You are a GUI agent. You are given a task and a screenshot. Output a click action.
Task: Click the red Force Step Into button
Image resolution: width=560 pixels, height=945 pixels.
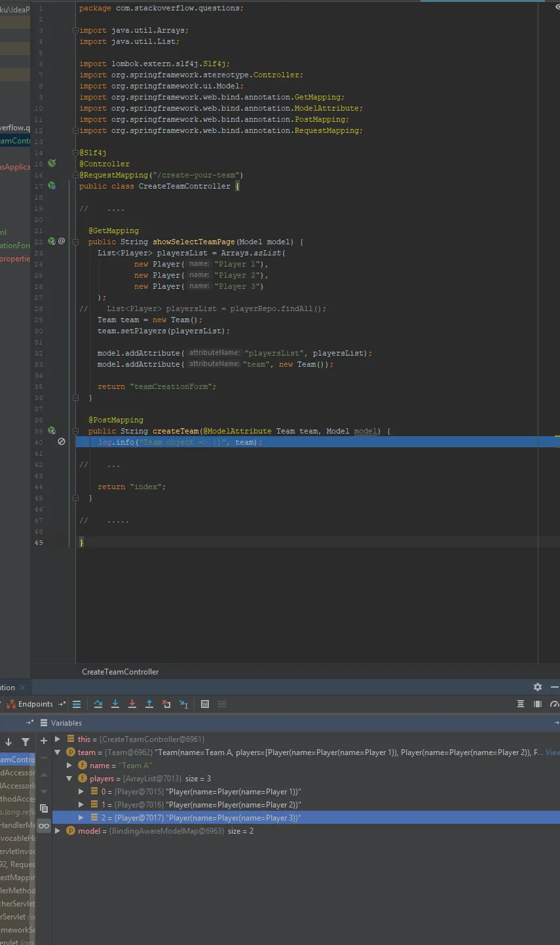132,704
